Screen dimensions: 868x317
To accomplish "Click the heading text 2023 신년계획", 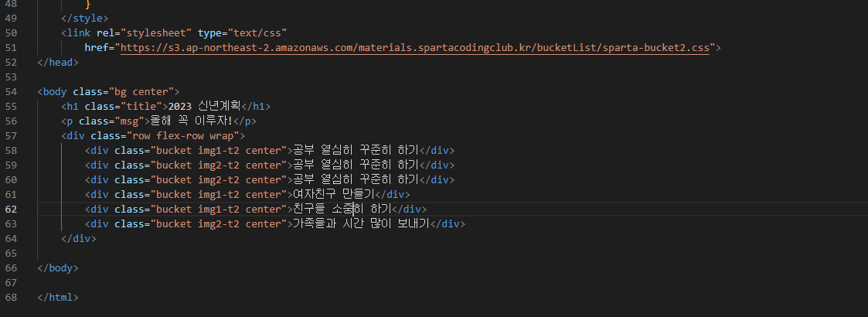I will coord(204,107).
